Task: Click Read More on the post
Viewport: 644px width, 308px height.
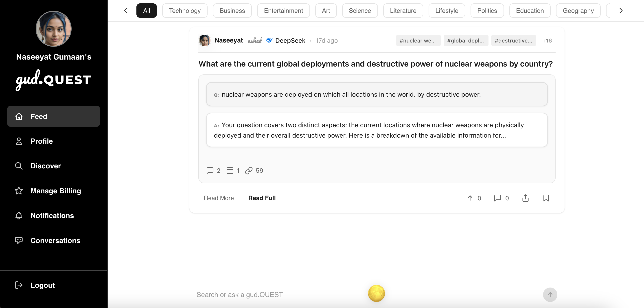Action: pyautogui.click(x=219, y=198)
